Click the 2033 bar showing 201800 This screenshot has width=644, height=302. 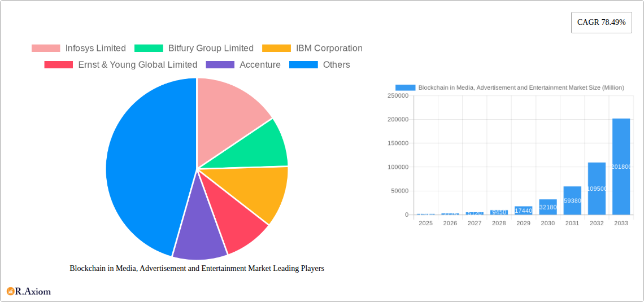tap(621, 167)
